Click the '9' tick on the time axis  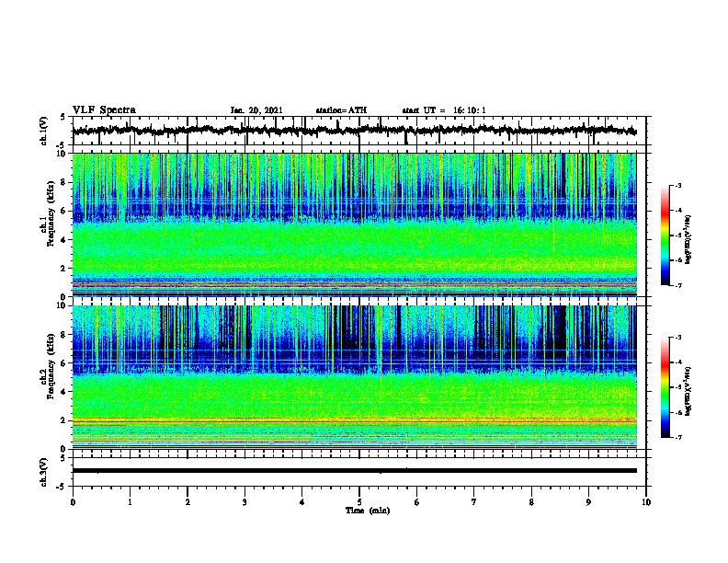pos(588,502)
